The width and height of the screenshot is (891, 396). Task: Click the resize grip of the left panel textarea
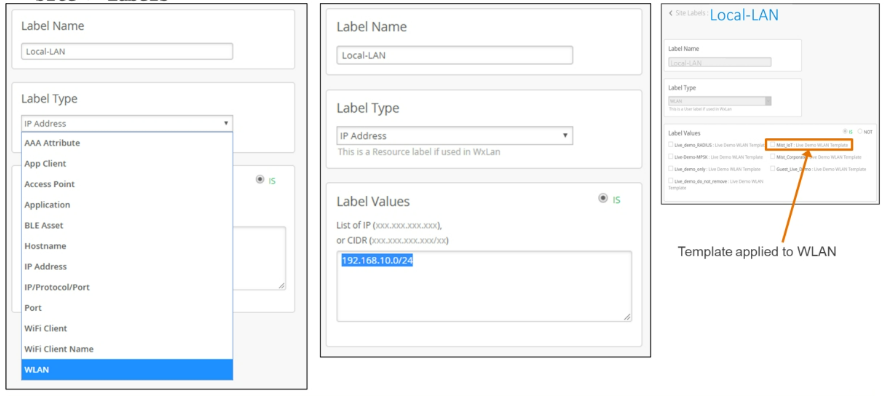click(x=281, y=286)
